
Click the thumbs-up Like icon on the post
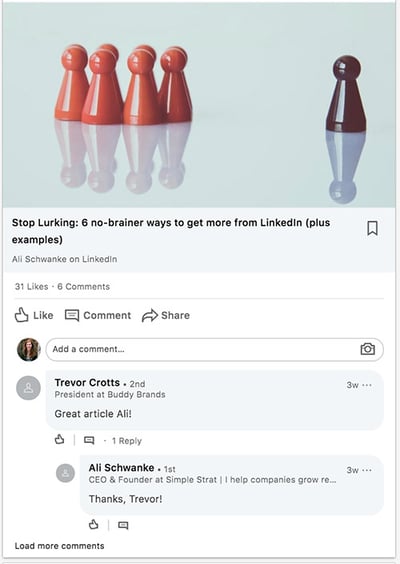pyautogui.click(x=22, y=315)
